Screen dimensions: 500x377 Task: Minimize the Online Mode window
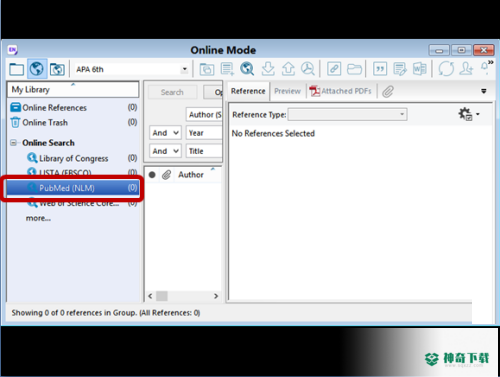pos(439,50)
